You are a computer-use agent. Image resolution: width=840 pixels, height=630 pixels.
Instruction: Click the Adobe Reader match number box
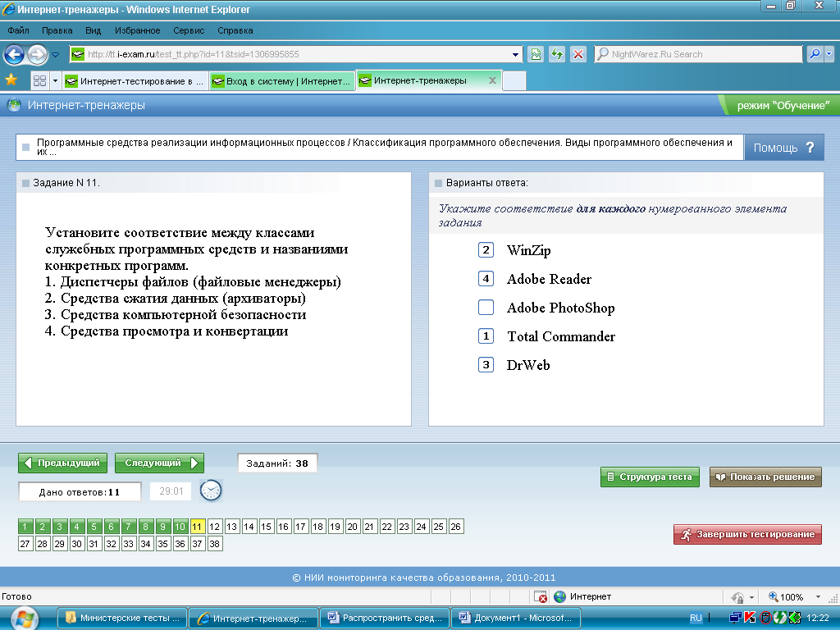486,279
